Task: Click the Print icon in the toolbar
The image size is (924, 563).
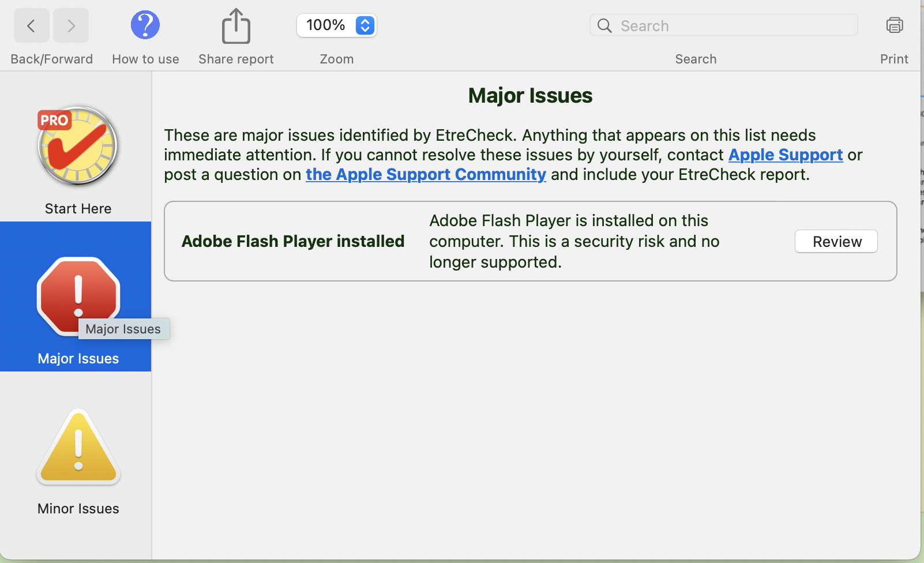Action: pos(895,25)
